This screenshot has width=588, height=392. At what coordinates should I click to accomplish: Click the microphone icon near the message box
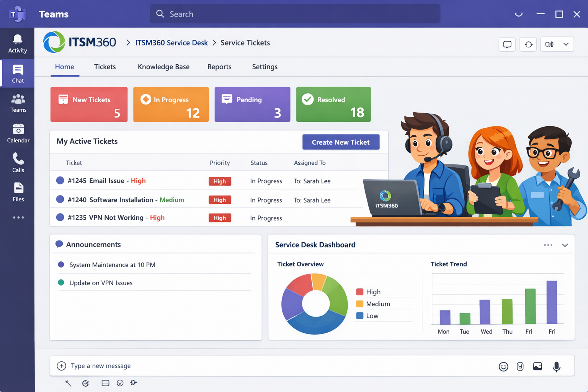tap(556, 367)
